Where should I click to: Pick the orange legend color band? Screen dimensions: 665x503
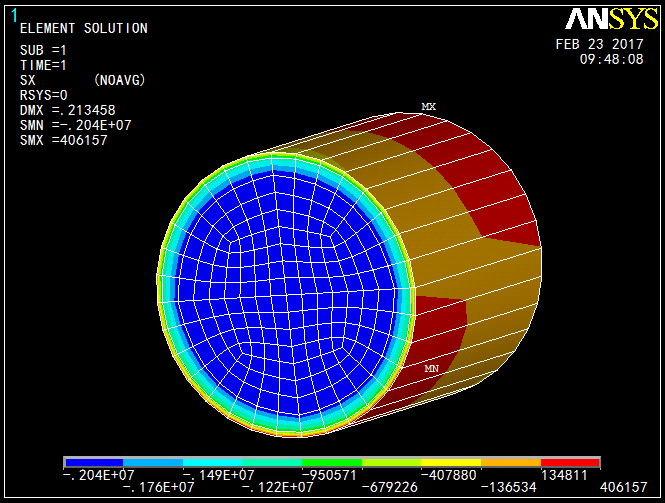(511, 463)
